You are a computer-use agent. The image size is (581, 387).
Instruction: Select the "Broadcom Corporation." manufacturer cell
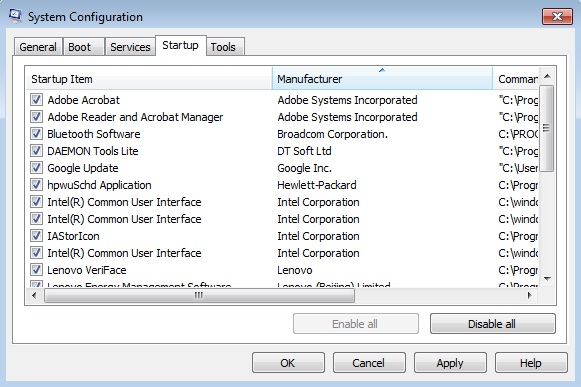pos(332,134)
